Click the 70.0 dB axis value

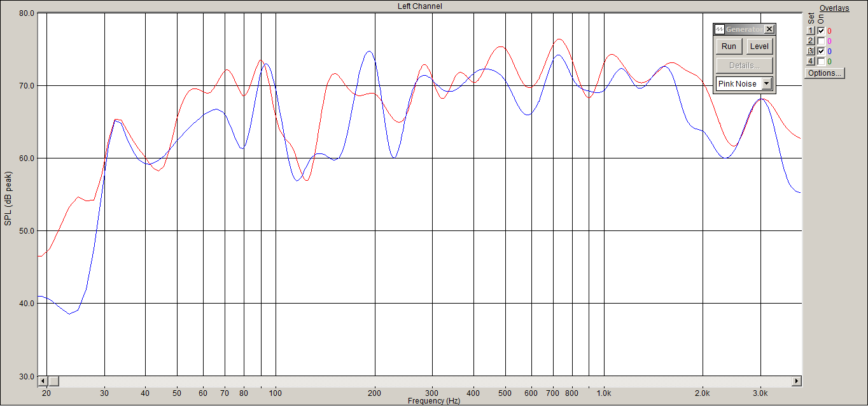point(26,85)
